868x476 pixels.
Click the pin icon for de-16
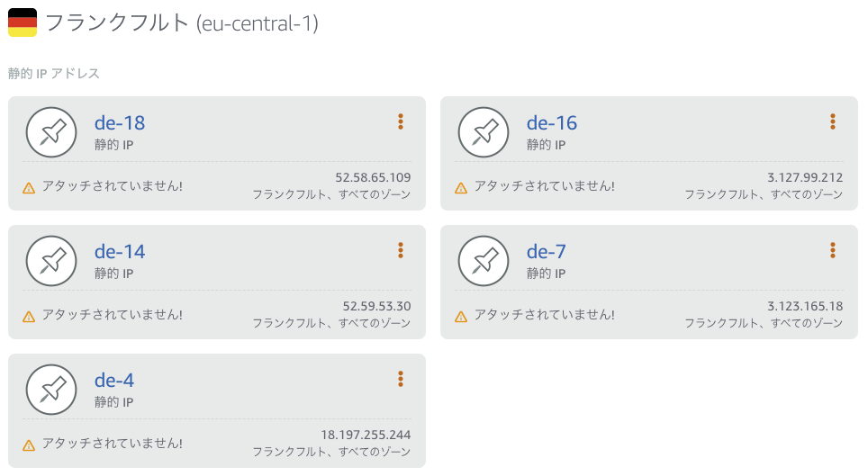click(x=484, y=133)
